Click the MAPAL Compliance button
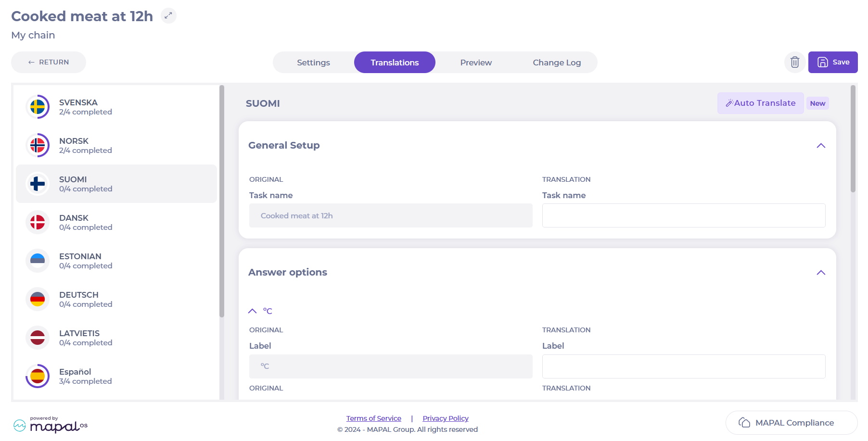 pos(791,423)
